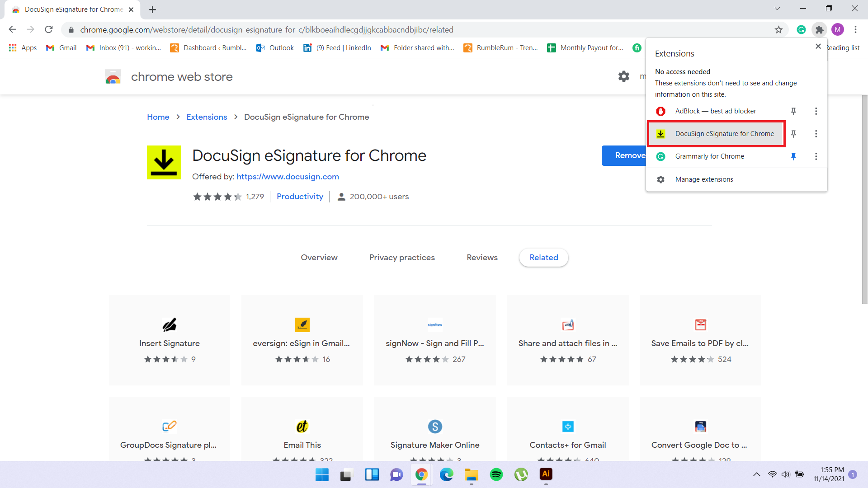The width and height of the screenshot is (868, 488).
Task: Go back to previous page
Action: tap(13, 30)
